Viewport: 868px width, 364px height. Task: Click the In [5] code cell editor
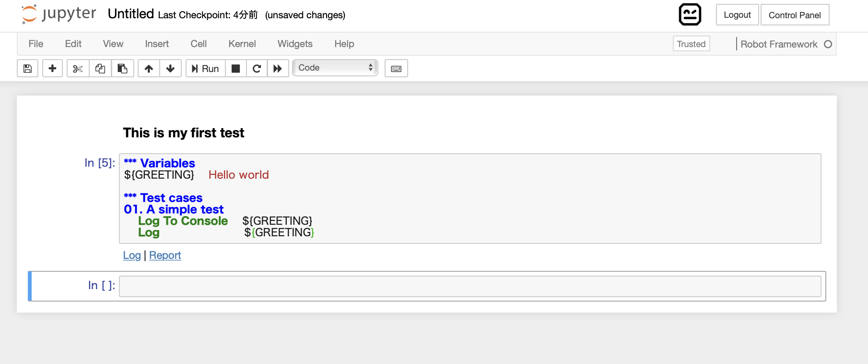coord(470,198)
